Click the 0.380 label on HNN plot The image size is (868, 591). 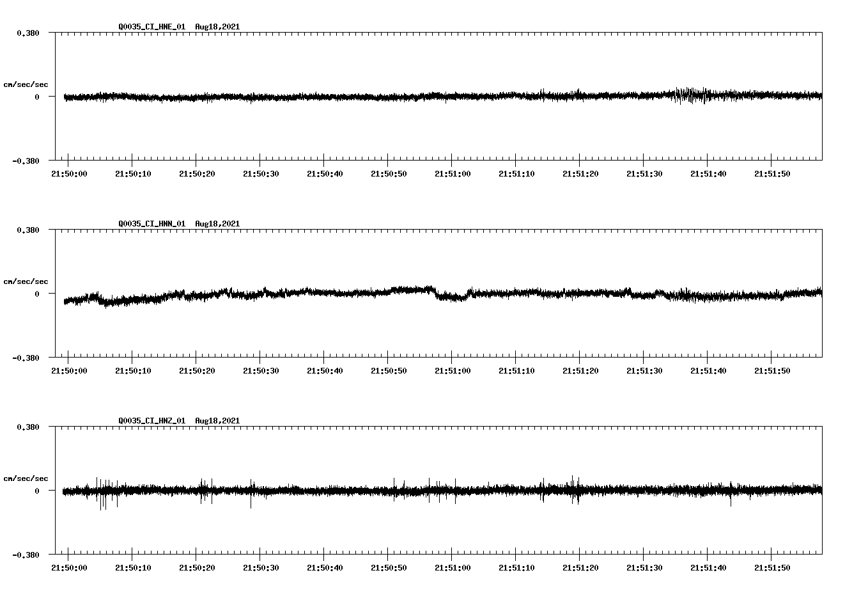tap(27, 230)
